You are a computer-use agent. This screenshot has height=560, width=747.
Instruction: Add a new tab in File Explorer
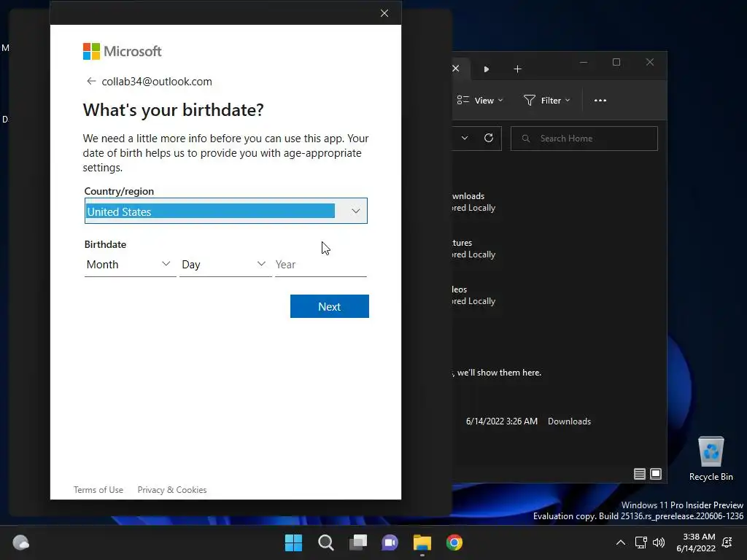517,69
